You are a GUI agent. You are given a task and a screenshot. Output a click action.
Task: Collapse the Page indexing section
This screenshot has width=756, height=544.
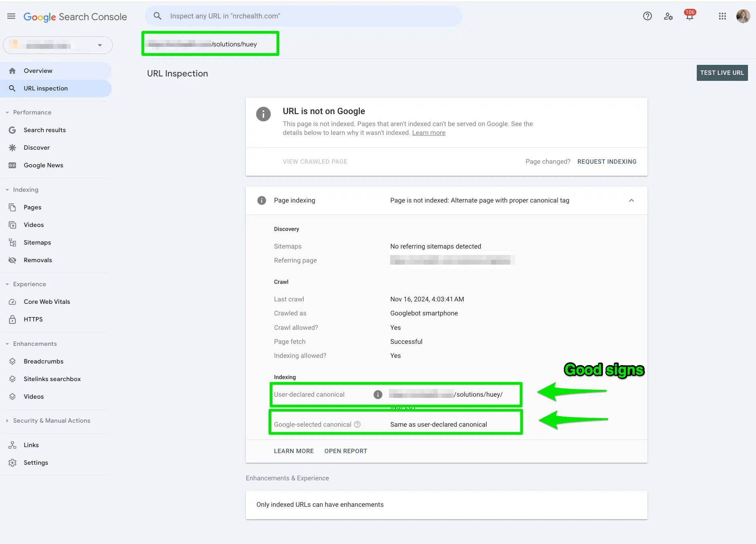click(631, 201)
